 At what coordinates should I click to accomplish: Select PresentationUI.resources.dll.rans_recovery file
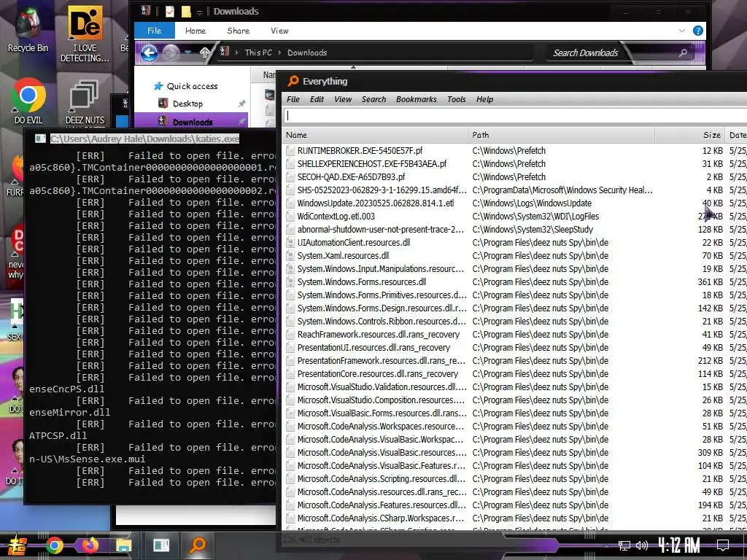click(373, 348)
